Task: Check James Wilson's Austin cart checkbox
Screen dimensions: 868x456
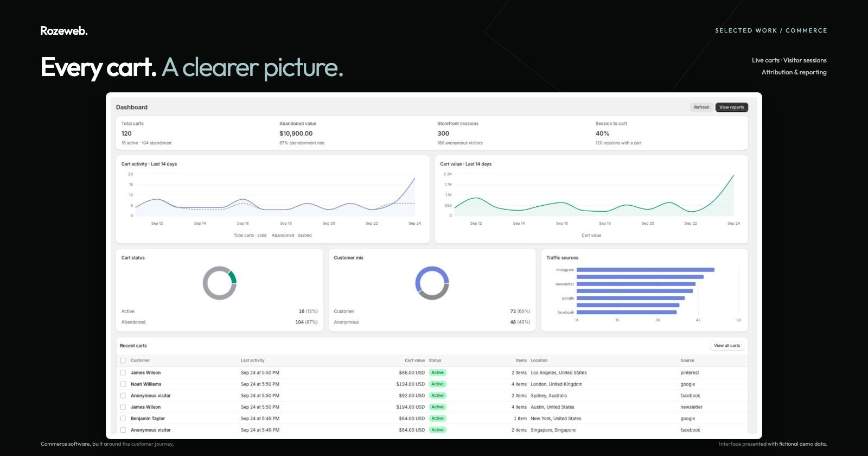Action: tap(123, 407)
